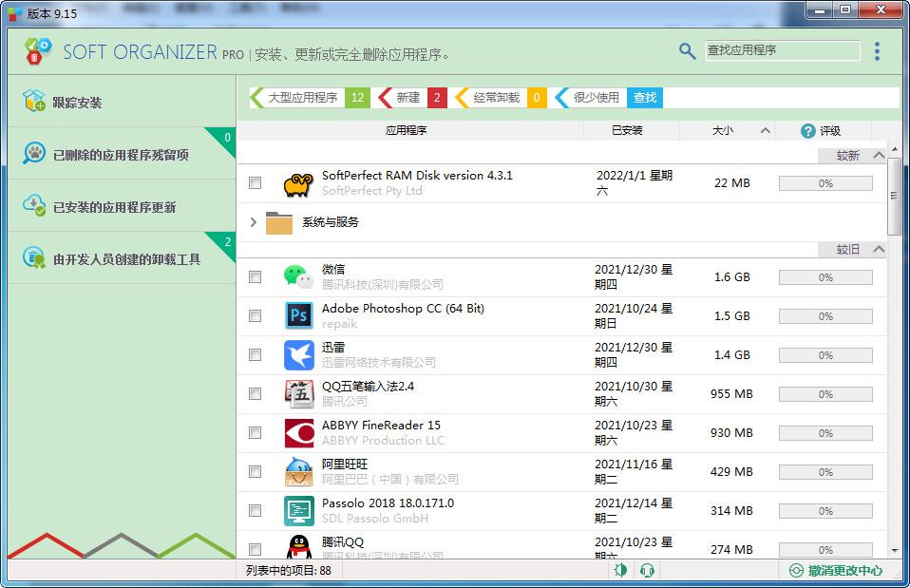Screen dimensions: 910x588
Task: Select the 很少使用 filter tab
Action: click(x=590, y=98)
